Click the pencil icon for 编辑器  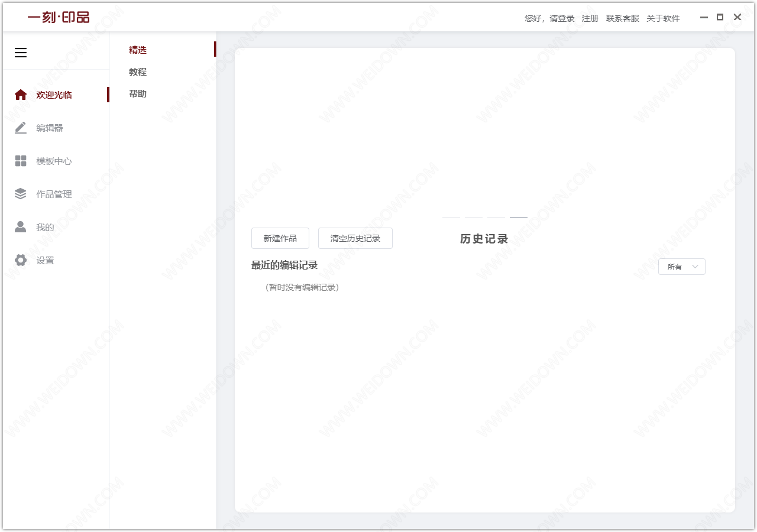tap(21, 128)
